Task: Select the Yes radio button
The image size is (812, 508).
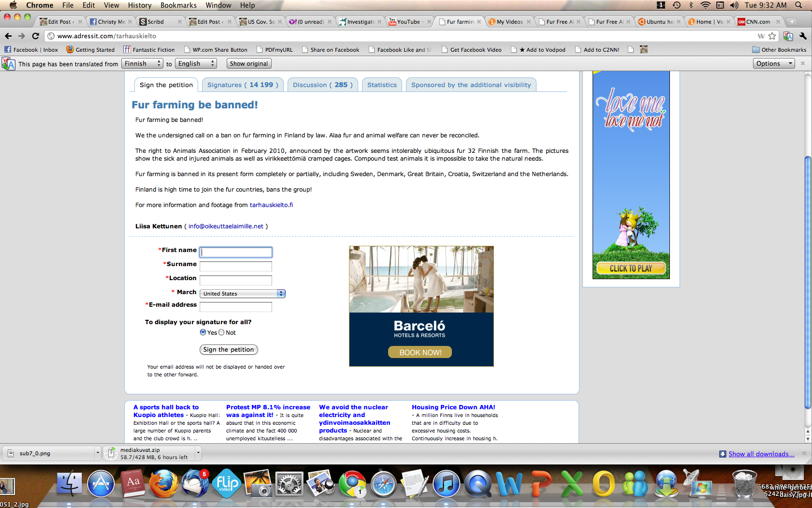Action: pos(203,332)
